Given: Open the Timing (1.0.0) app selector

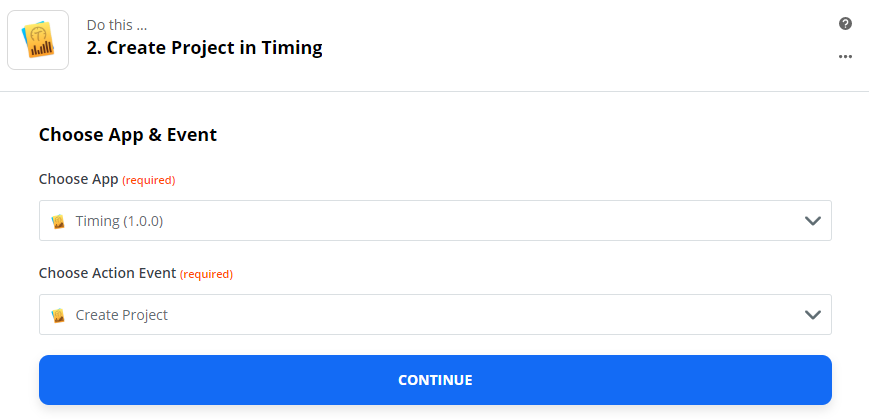Looking at the screenshot, I should [435, 221].
